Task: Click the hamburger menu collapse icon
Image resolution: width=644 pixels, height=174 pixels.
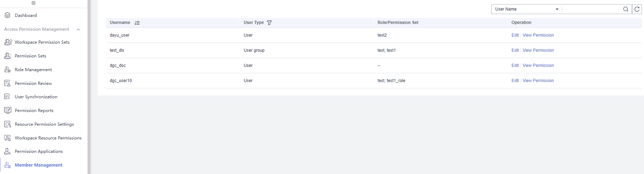Action: [x=33, y=3]
